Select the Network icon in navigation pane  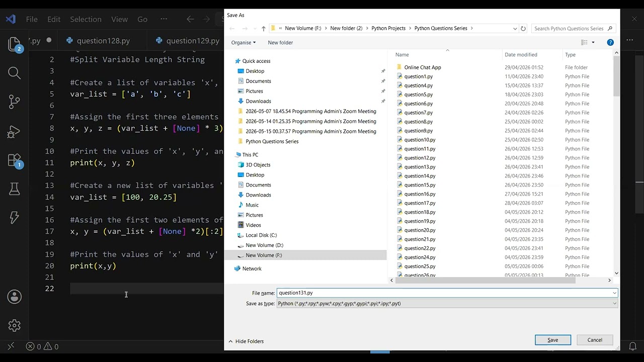(x=237, y=268)
